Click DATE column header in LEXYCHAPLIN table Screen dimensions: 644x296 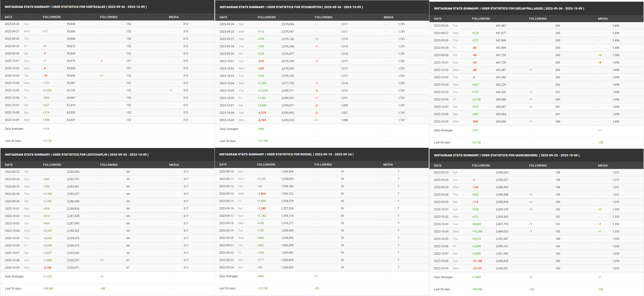(x=9, y=165)
